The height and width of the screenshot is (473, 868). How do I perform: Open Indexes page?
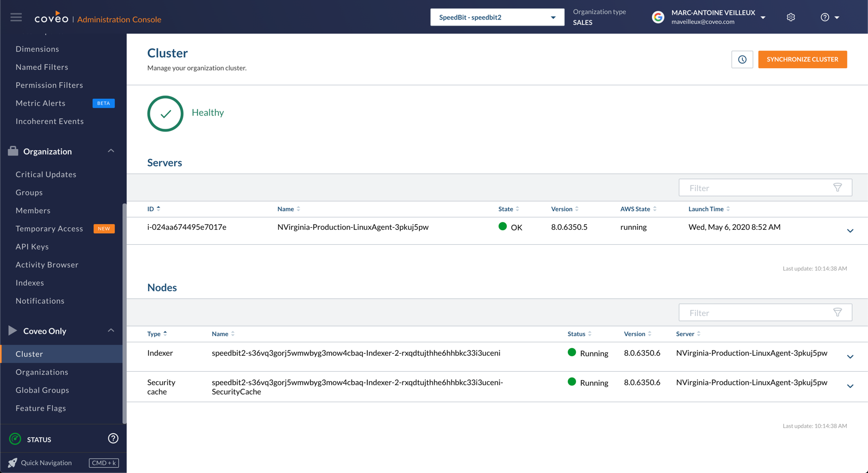coord(29,282)
